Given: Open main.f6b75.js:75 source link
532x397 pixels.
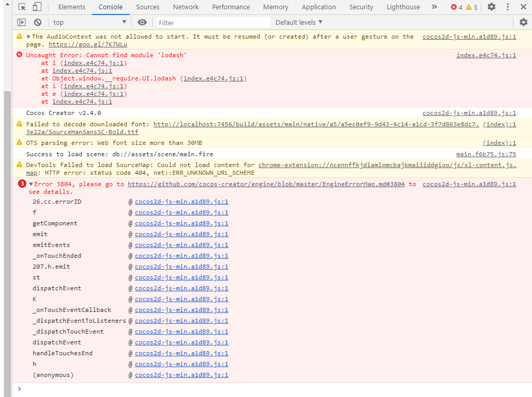Looking at the screenshot, I should (486, 154).
